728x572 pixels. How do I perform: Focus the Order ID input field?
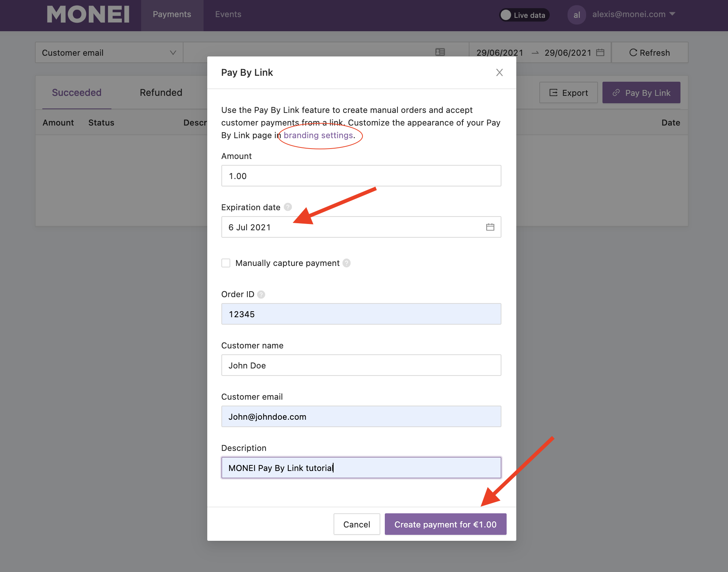[x=361, y=314]
